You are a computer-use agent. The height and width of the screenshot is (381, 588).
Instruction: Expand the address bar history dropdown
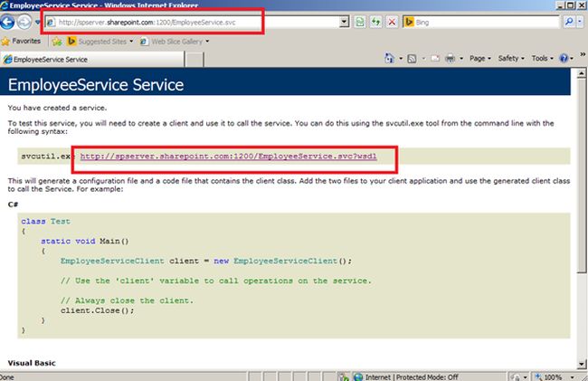pyautogui.click(x=344, y=22)
